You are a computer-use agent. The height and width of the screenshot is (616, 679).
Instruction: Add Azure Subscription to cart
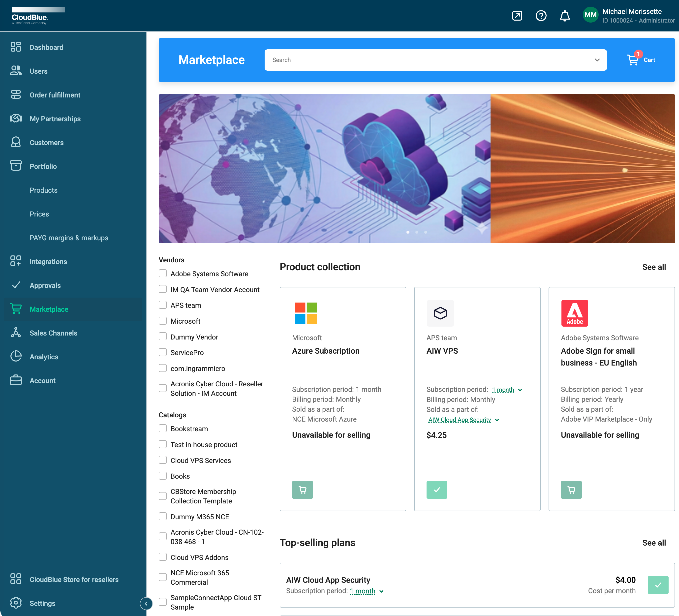click(302, 489)
